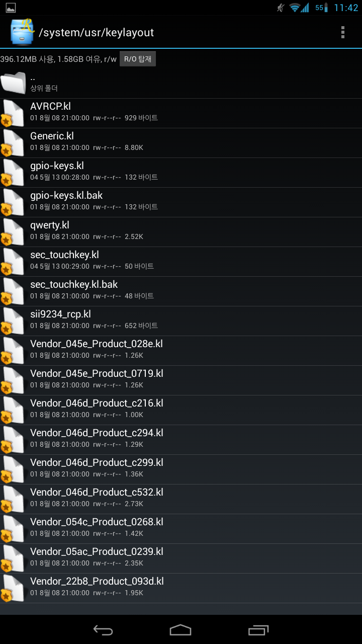Tap the Root Explorer app icon
This screenshot has height=644, width=362.
click(x=22, y=32)
